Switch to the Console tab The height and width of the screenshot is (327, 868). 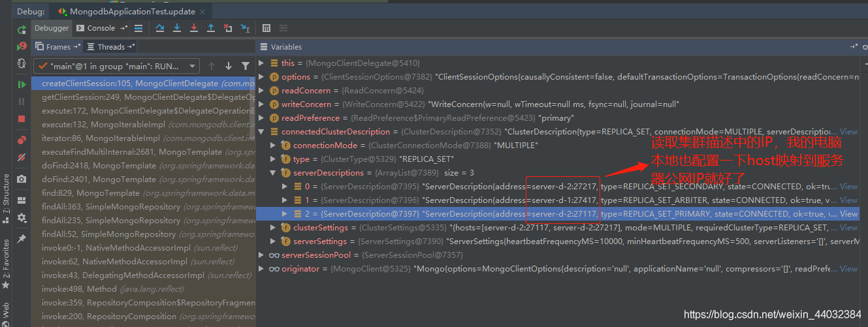click(101, 28)
